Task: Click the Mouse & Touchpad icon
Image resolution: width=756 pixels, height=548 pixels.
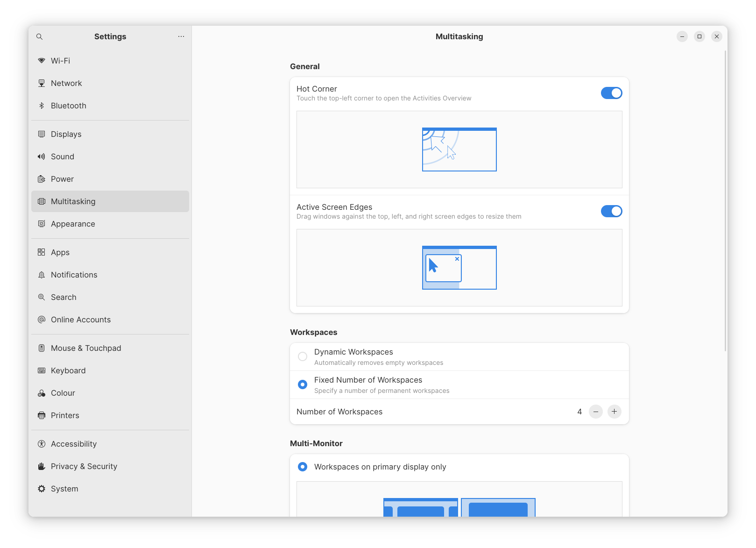Action: [42, 348]
